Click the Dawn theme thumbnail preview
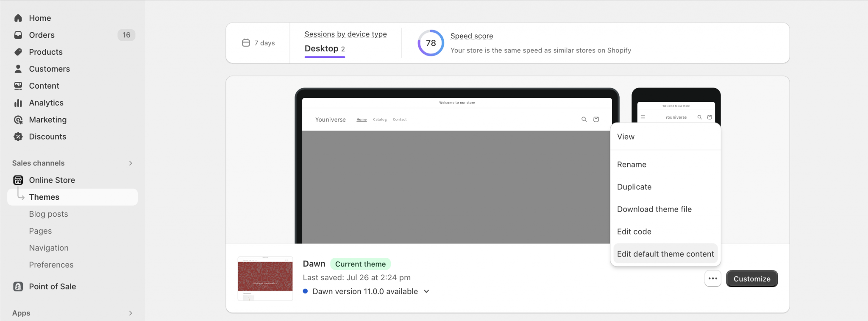 (265, 278)
